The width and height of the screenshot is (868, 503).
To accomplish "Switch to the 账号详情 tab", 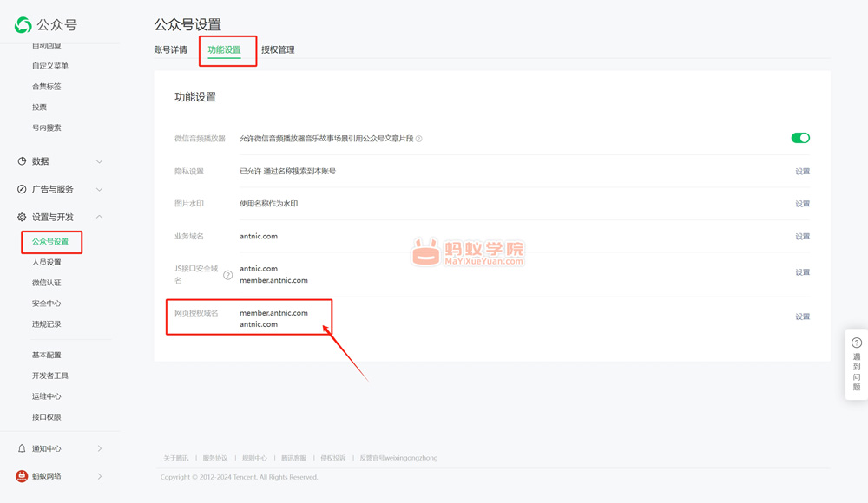I will coord(170,49).
